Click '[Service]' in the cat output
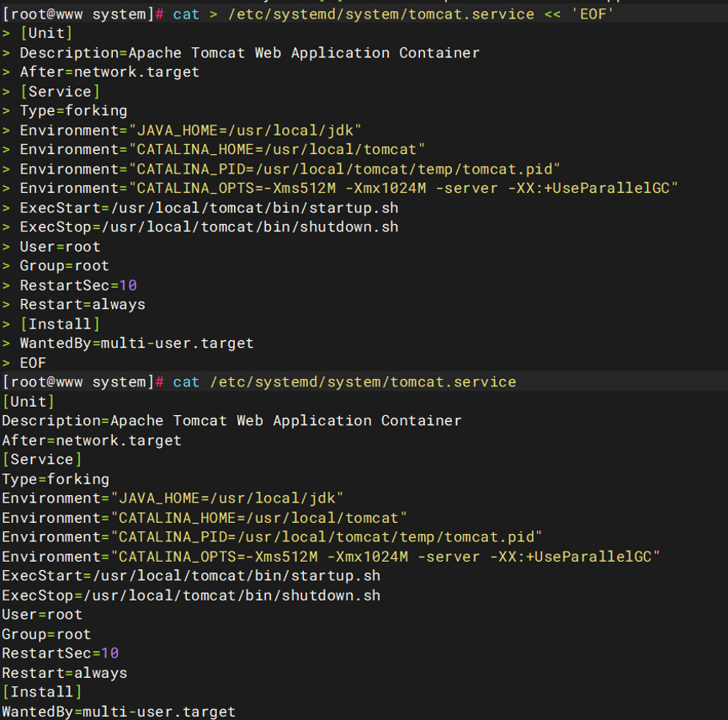The height and width of the screenshot is (720, 728). [x=42, y=460]
